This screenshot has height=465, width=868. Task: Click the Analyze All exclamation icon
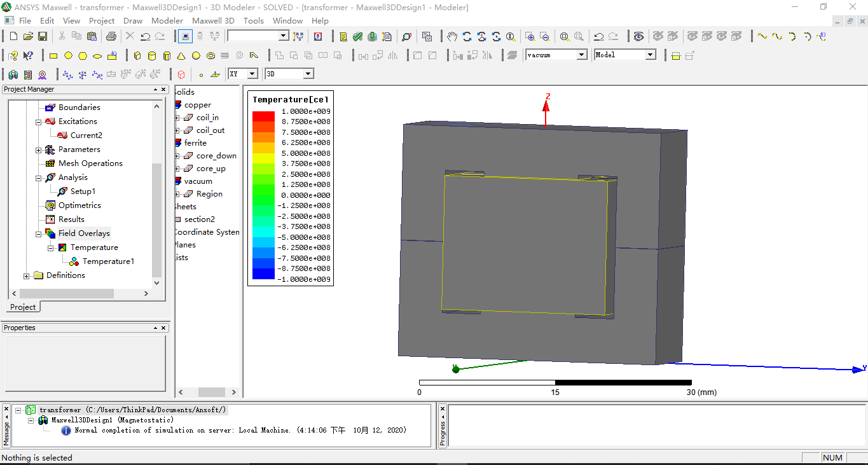click(373, 36)
